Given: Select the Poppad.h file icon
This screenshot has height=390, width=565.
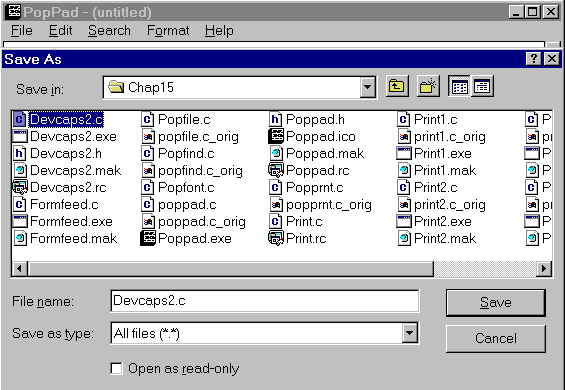Looking at the screenshot, I should 276,119.
